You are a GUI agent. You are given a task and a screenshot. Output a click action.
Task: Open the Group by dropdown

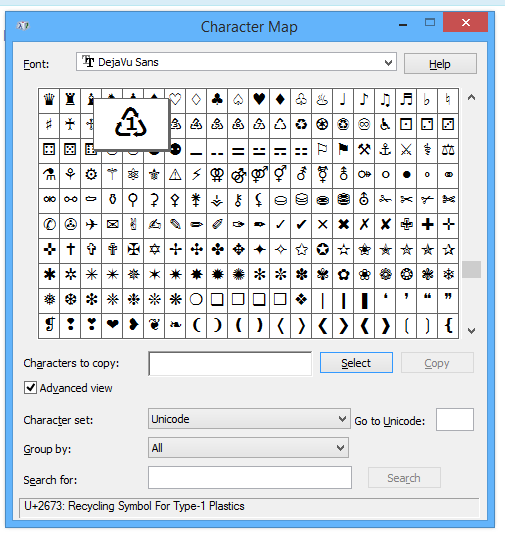[248, 447]
